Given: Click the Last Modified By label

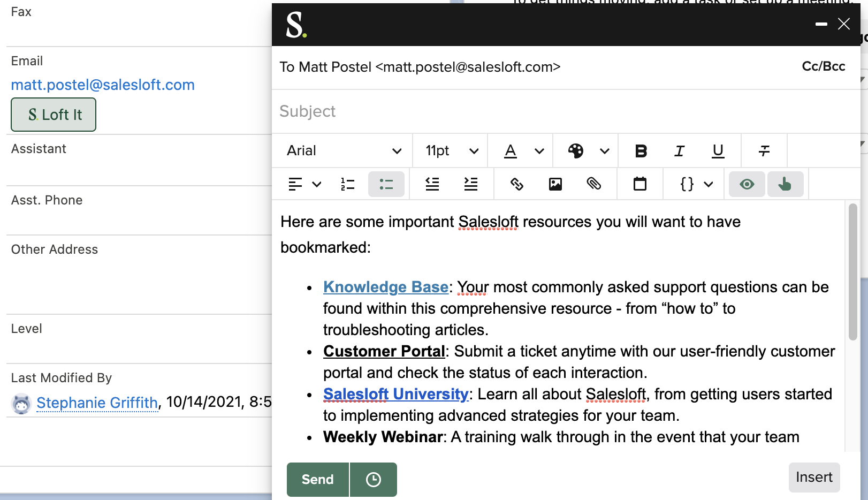Looking at the screenshot, I should tap(62, 378).
